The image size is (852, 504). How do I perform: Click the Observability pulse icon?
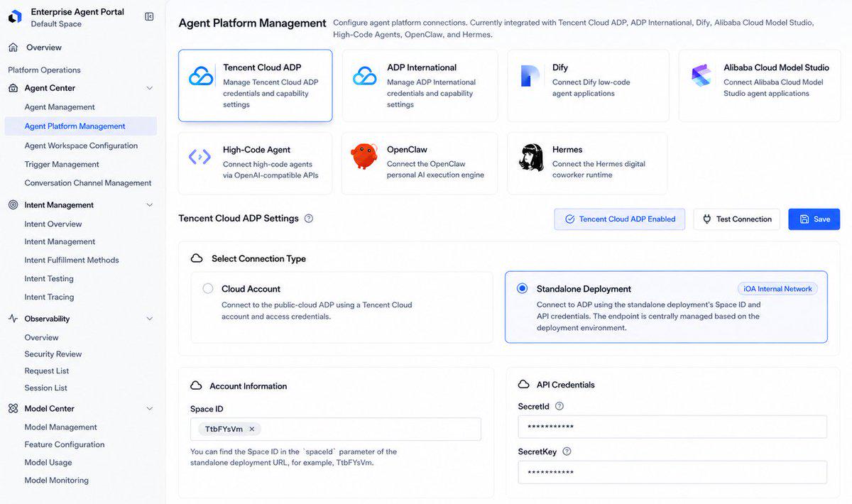coord(13,319)
